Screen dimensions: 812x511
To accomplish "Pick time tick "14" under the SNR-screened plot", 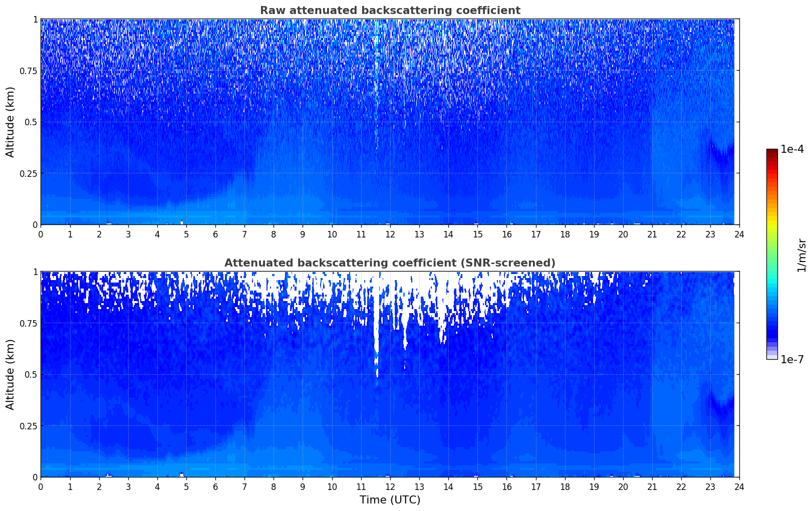I will click(448, 486).
